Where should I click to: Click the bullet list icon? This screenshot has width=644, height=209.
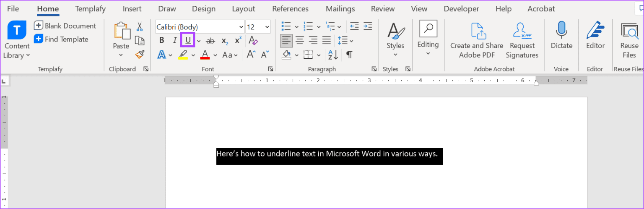coord(286,26)
